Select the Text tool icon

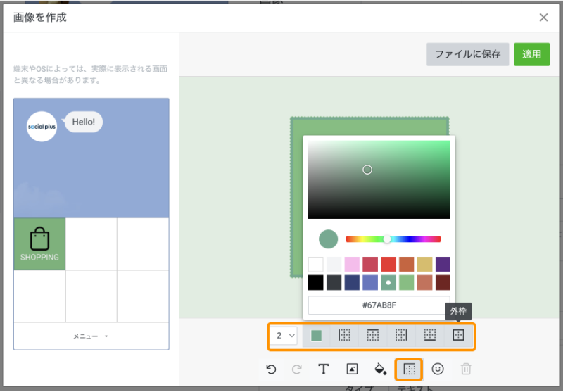324,369
